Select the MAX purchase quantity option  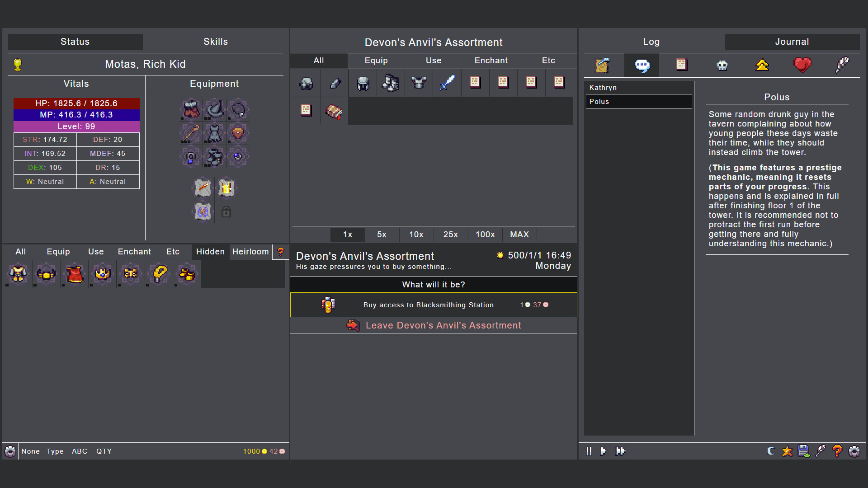tap(519, 235)
